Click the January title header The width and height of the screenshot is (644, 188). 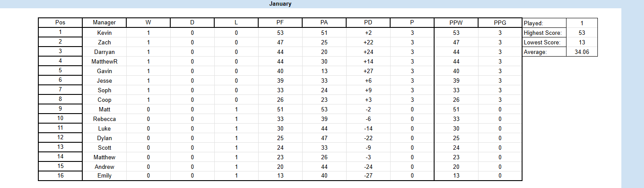[x=280, y=4]
